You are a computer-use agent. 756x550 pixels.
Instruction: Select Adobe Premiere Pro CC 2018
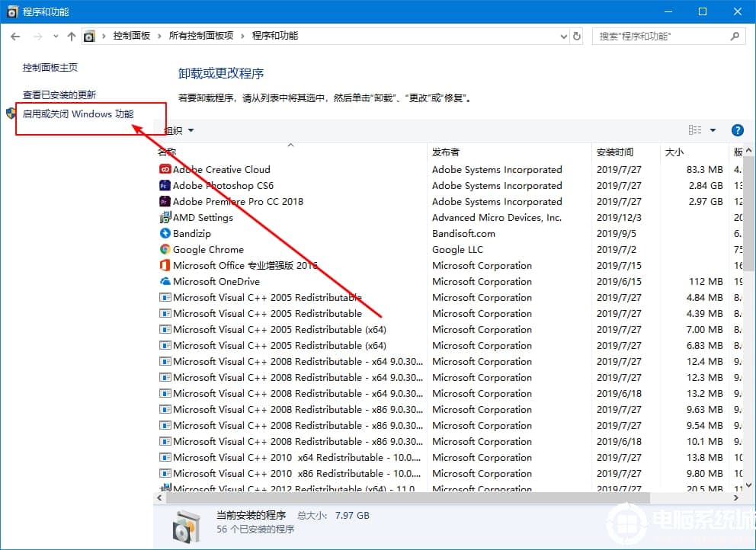450,201
